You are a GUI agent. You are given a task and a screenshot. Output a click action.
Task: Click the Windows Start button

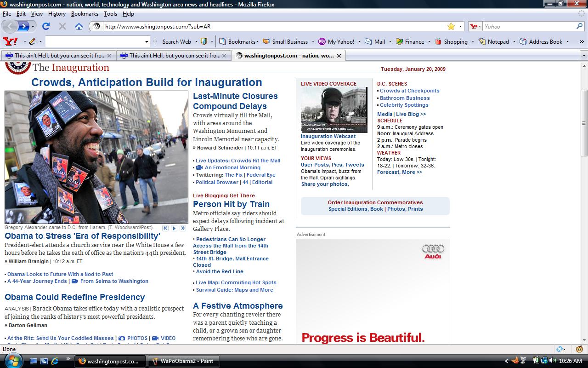(11, 361)
